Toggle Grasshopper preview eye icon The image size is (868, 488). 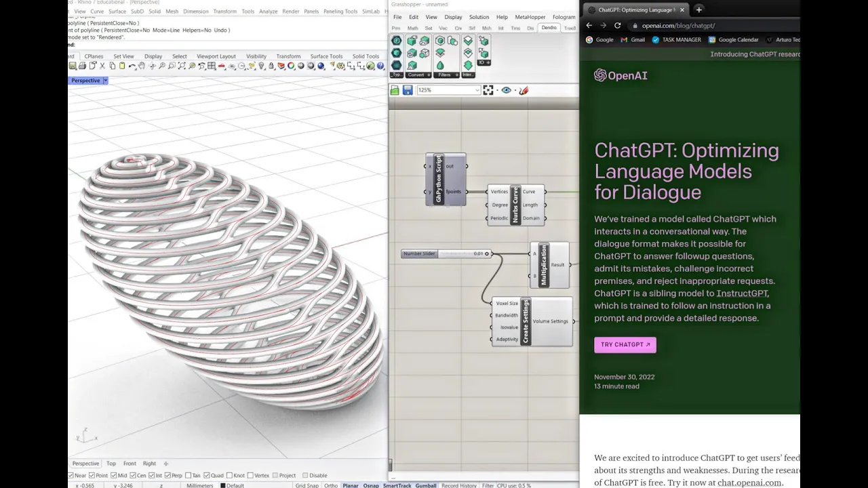coord(506,90)
